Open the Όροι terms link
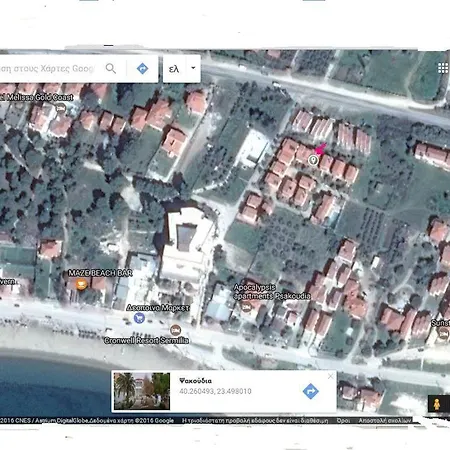The height and width of the screenshot is (450, 450). click(x=343, y=421)
